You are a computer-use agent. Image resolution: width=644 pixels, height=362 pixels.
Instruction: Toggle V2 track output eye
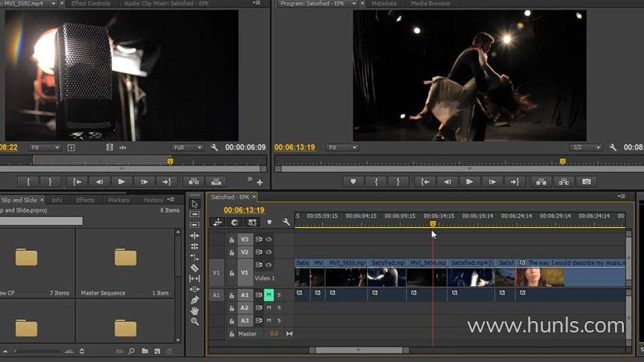click(268, 252)
